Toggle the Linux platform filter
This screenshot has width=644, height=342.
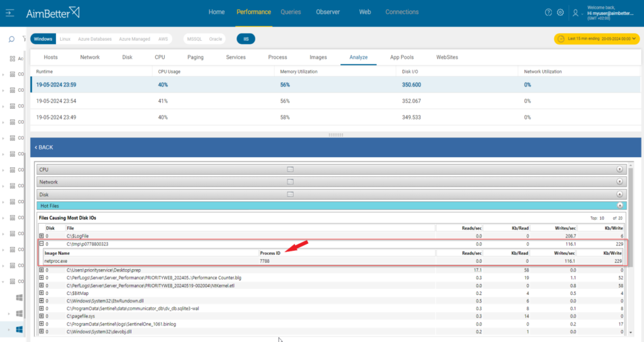(x=65, y=39)
